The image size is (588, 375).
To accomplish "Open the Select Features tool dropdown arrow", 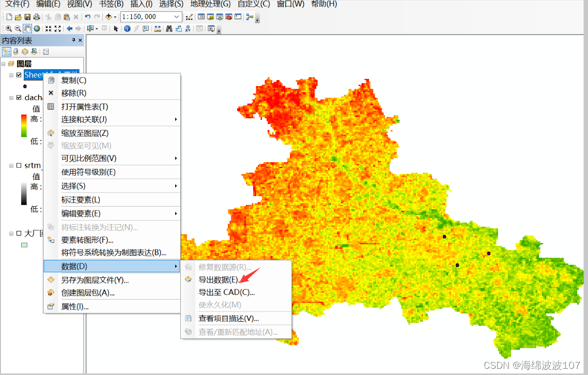I will [97, 28].
